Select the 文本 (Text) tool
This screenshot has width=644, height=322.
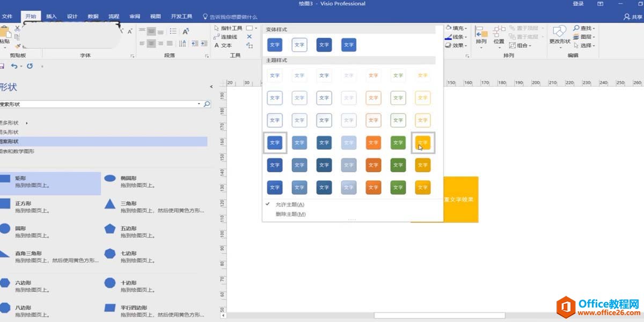click(226, 46)
